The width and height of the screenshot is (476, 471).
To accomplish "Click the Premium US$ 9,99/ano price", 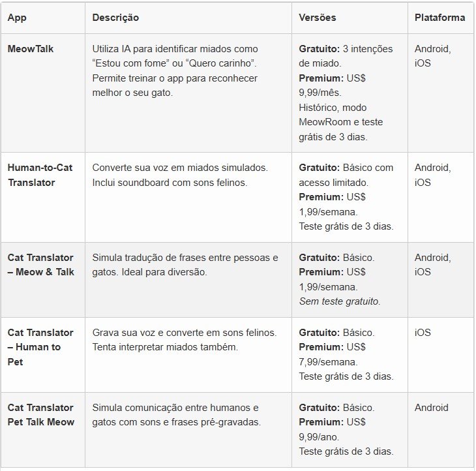I will (x=332, y=429).
